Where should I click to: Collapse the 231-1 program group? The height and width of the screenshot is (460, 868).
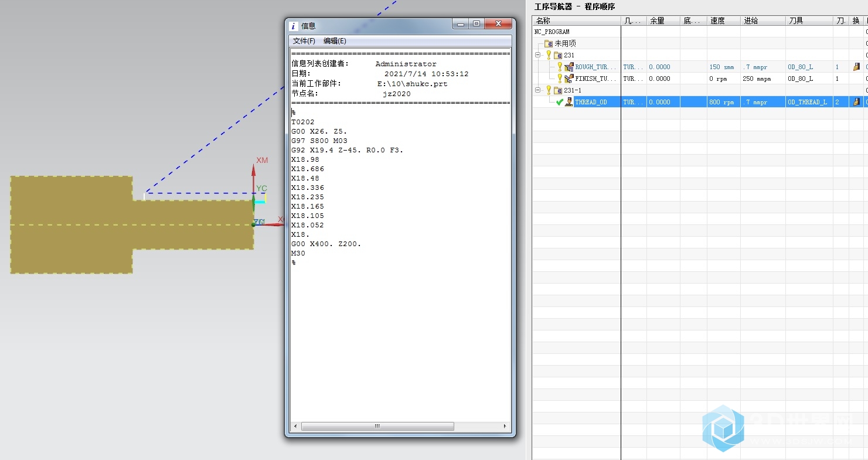click(x=537, y=90)
